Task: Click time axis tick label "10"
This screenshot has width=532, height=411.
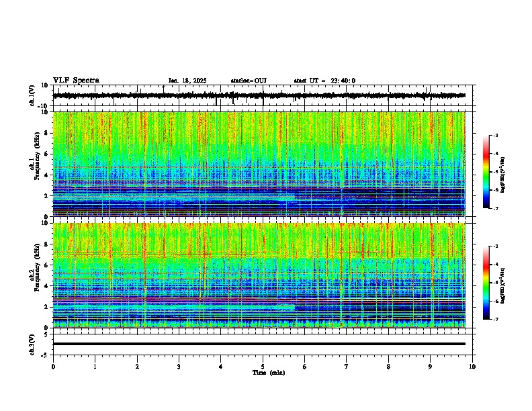Action: coord(472,367)
